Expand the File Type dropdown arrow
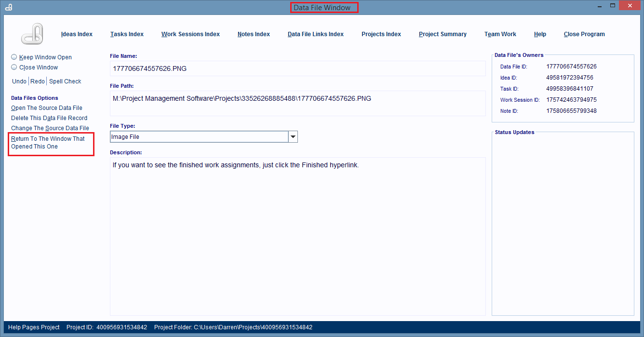This screenshot has width=644, height=337. pos(293,137)
